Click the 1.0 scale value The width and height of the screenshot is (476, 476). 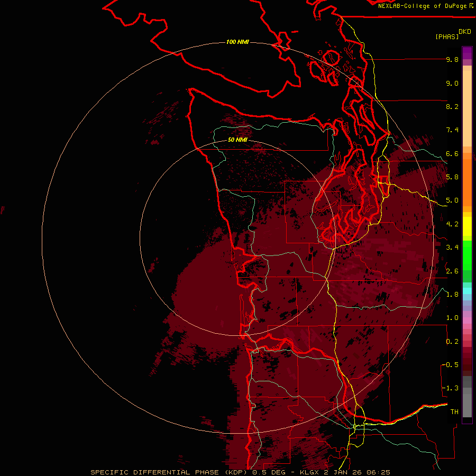tap(452, 318)
